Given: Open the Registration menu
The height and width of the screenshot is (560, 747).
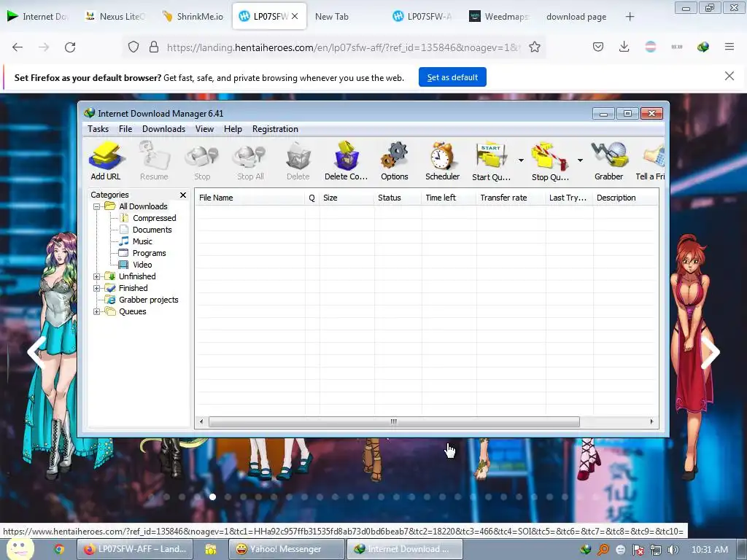Looking at the screenshot, I should pos(275,129).
